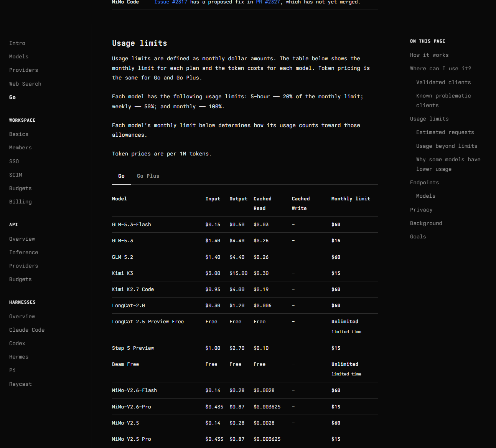This screenshot has width=496, height=448.
Task: Jump to 'Usage limits' in the page outline
Action: click(x=429, y=119)
